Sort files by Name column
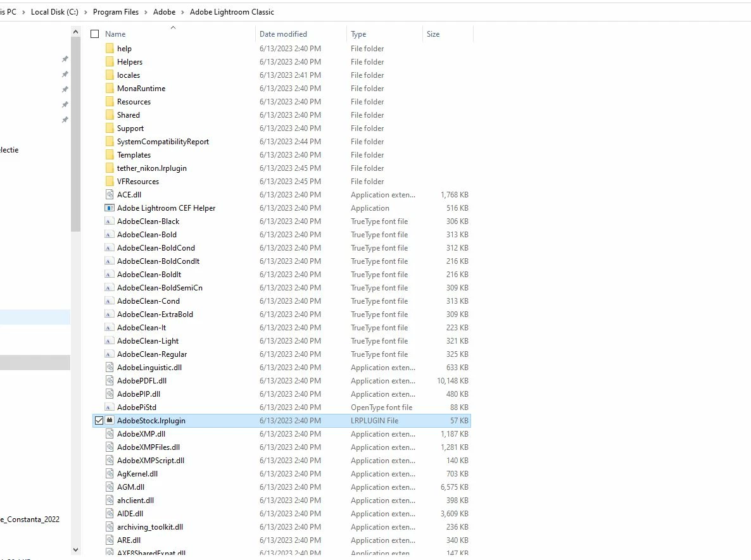Viewport: 751px width, 560px height. coord(115,34)
